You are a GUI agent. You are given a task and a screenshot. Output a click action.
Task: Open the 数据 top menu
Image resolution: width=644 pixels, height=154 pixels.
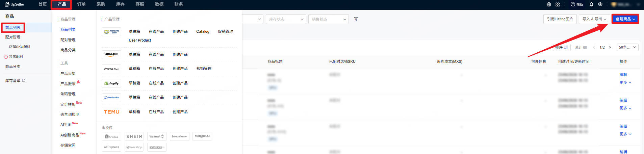(159, 4)
